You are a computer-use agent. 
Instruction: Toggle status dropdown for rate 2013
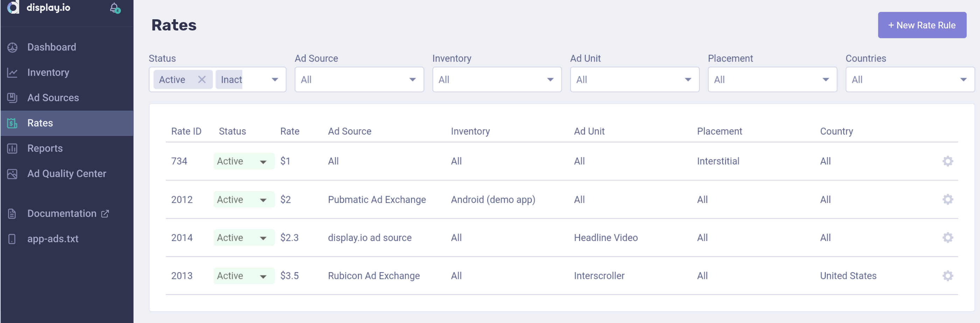[x=244, y=276]
